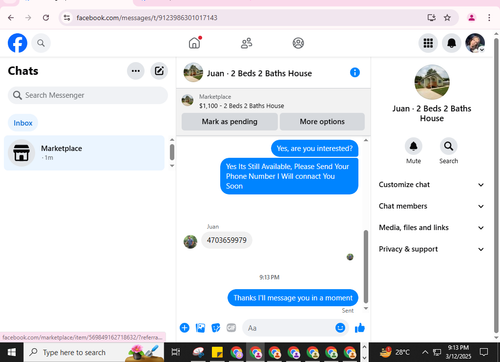Click the phone number message 4703659979
This screenshot has height=362, width=500.
click(x=227, y=240)
